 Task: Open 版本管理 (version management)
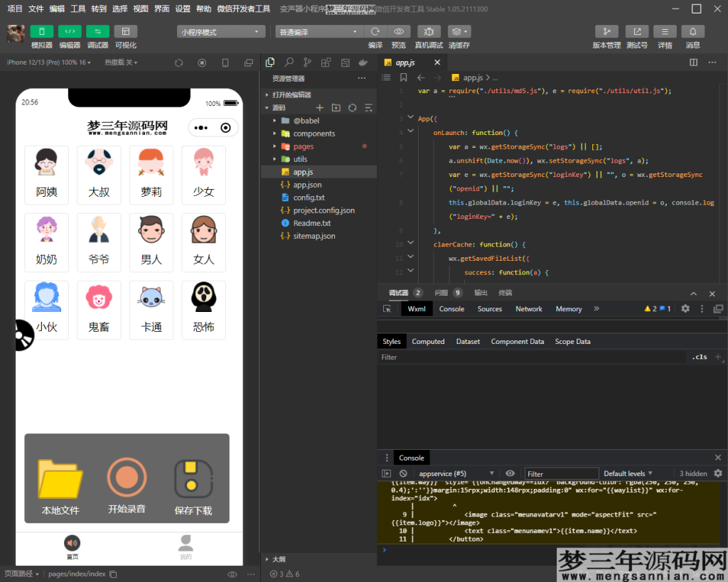606,31
